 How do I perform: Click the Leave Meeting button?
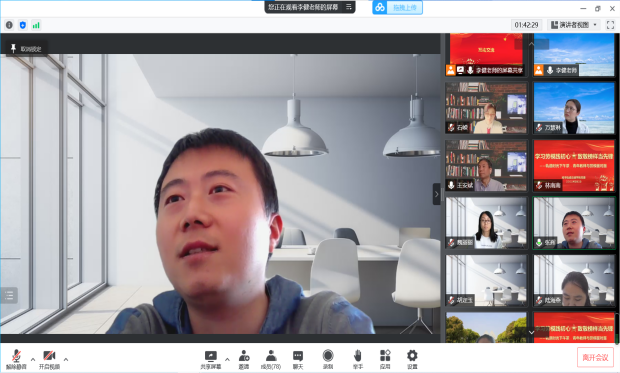pyautogui.click(x=595, y=358)
